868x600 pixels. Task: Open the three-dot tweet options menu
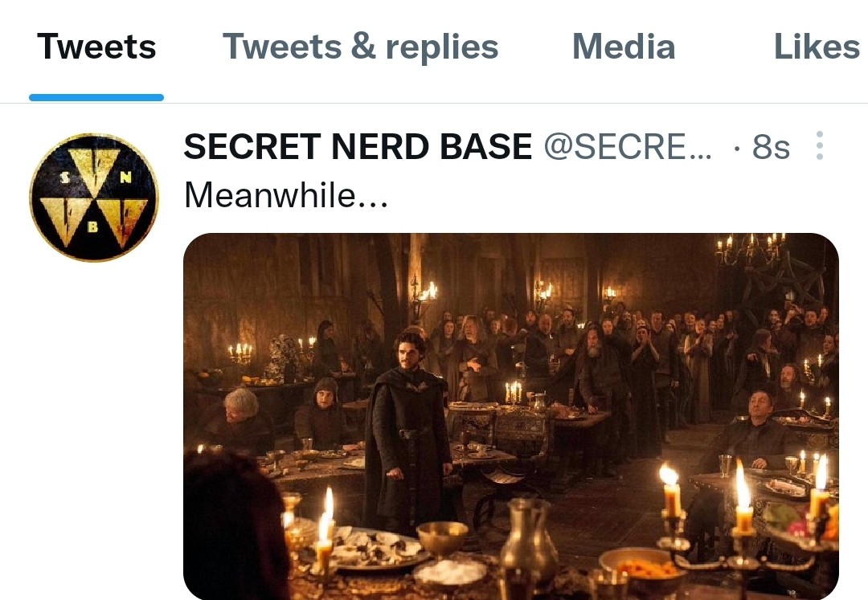[x=820, y=146]
